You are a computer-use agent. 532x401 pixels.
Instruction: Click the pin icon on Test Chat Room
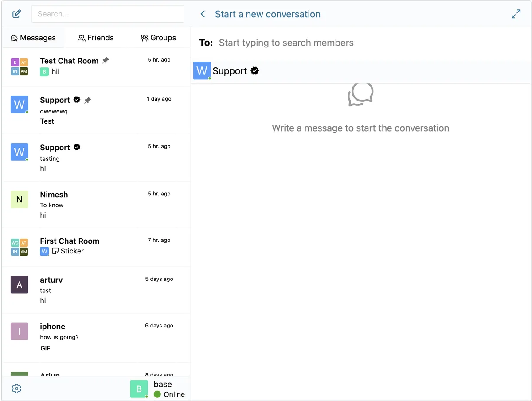106,61
